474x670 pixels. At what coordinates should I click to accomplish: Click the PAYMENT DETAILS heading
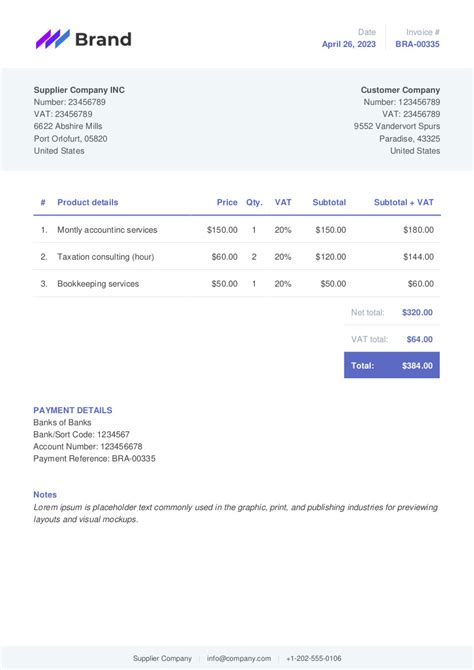pos(73,410)
